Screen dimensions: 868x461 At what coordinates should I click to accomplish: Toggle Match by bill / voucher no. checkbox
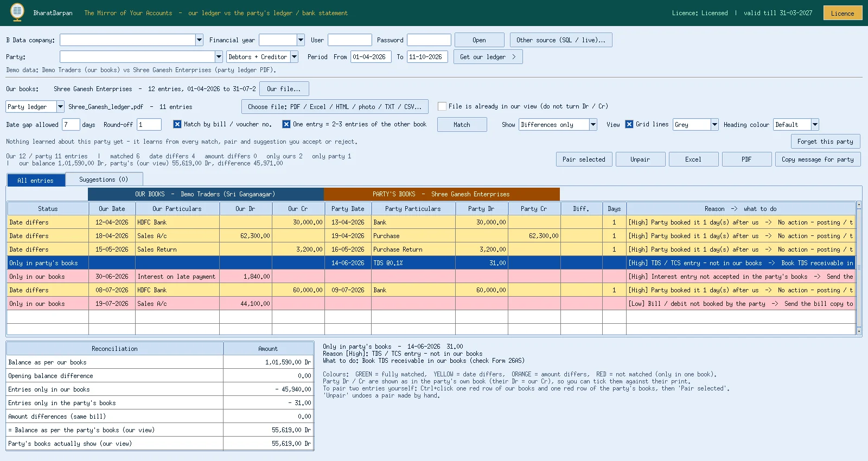pyautogui.click(x=177, y=124)
